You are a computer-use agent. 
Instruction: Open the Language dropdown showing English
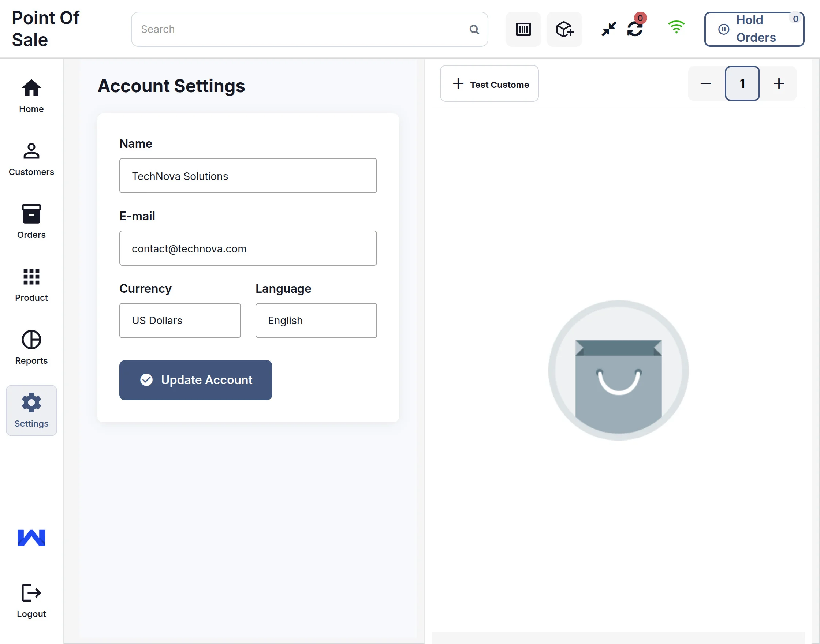coord(316,321)
